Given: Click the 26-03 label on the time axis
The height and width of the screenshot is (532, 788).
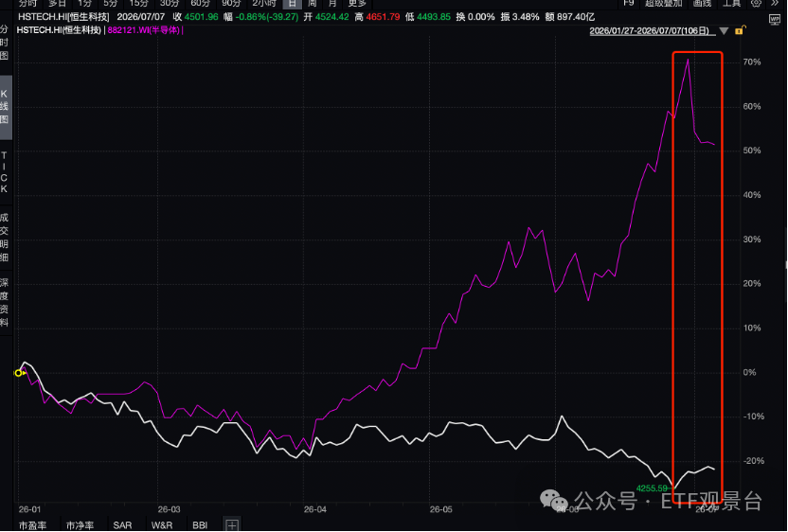Looking at the screenshot, I should pos(169,509).
